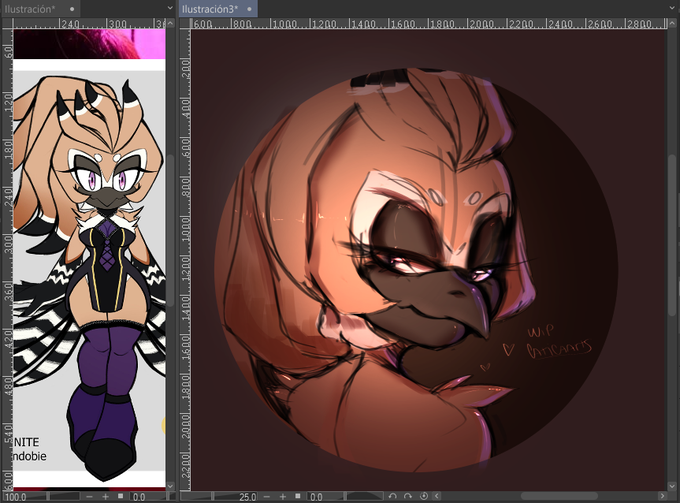680x503 pixels.
Task: Click the 100.0 zoom field of reference canvas
Action: (x=18, y=497)
